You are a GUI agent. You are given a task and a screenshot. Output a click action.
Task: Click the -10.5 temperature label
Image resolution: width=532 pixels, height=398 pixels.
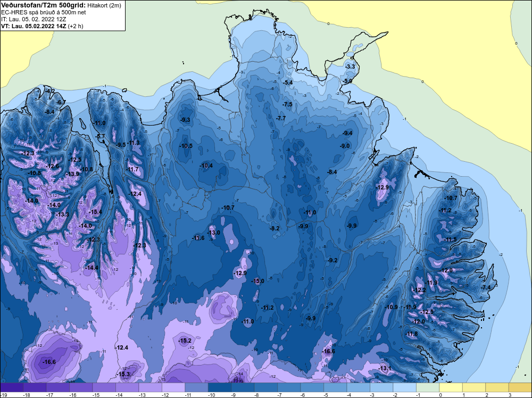pos(186,146)
